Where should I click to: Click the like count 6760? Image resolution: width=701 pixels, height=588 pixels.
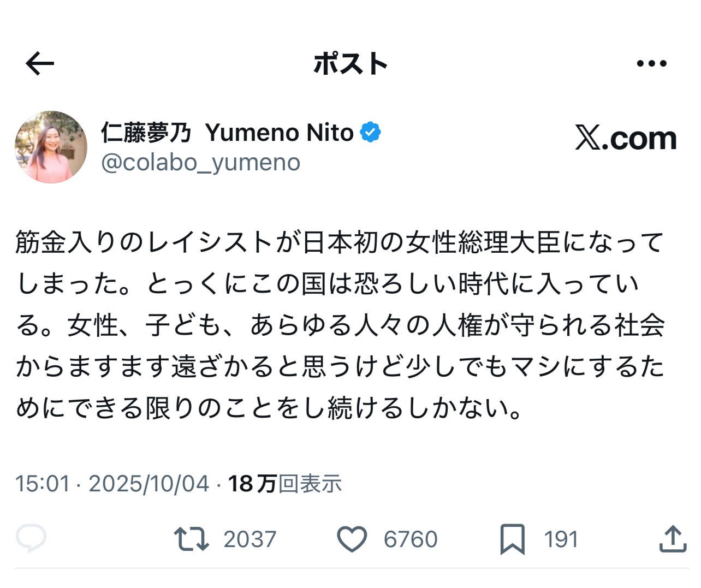(411, 539)
